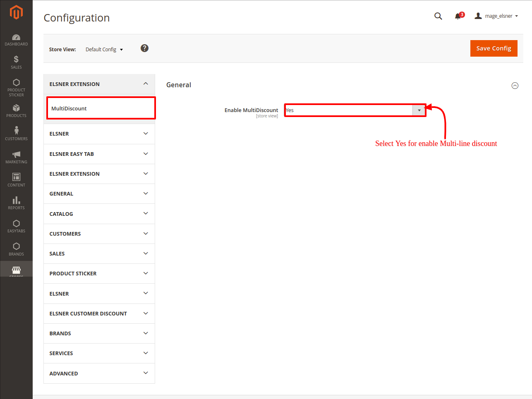
Task: Expand the Catalog configuration section
Action: click(x=99, y=214)
